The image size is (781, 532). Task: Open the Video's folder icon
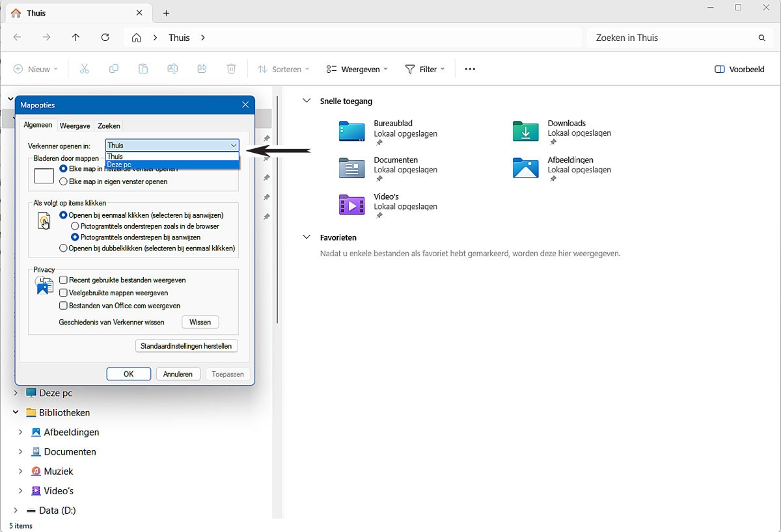tap(352, 204)
